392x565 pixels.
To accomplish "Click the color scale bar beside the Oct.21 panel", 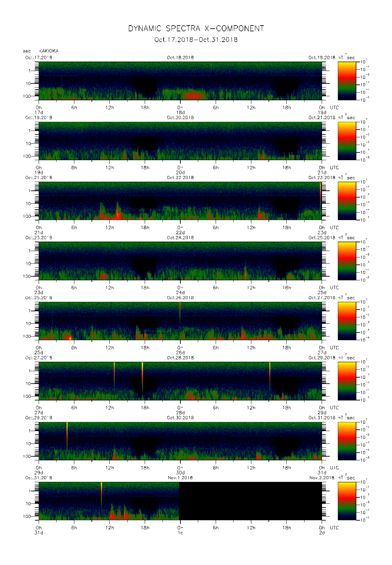I will (x=347, y=201).
